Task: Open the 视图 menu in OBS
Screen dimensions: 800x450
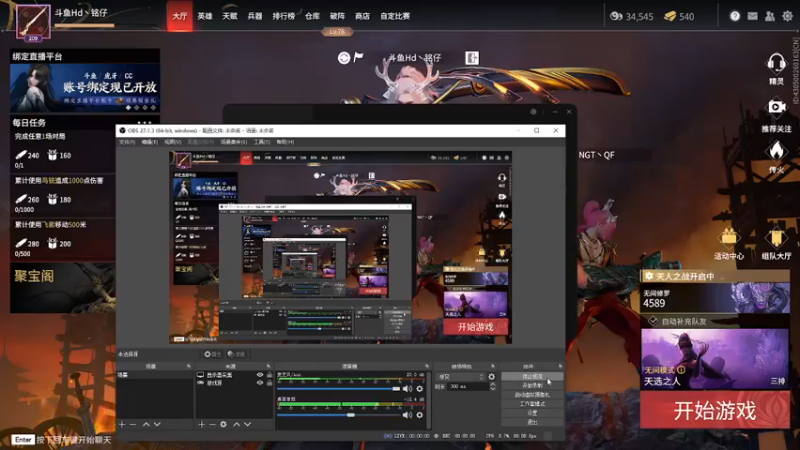Action: (172, 142)
